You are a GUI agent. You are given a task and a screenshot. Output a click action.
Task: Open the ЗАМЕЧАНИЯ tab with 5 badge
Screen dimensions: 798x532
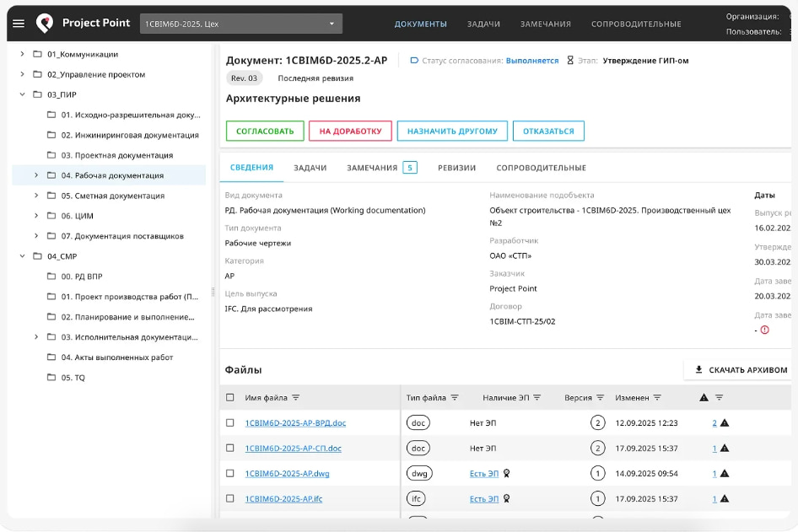pos(381,168)
